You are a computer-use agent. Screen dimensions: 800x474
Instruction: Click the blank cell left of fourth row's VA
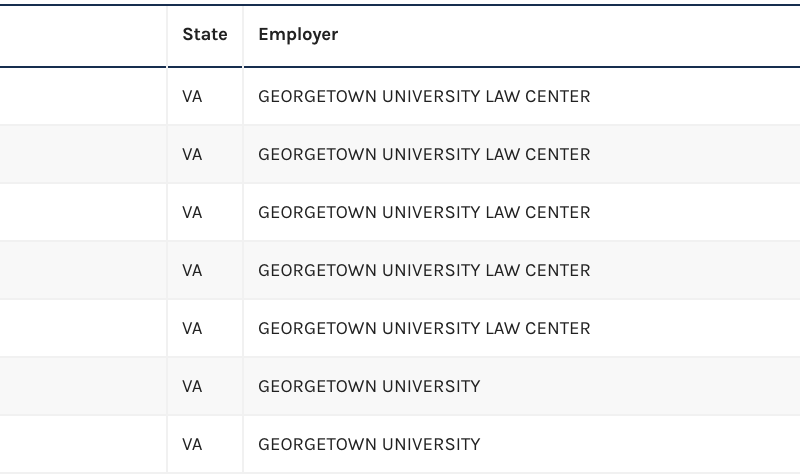pos(83,271)
